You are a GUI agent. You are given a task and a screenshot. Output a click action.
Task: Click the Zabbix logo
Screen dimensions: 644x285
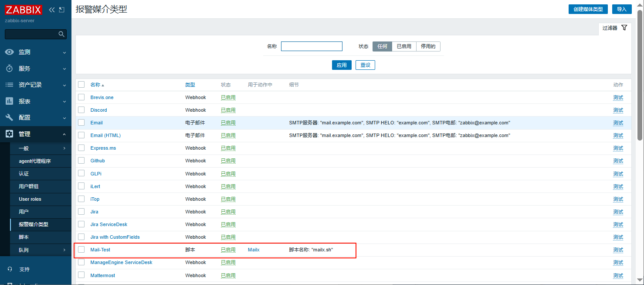tap(24, 10)
